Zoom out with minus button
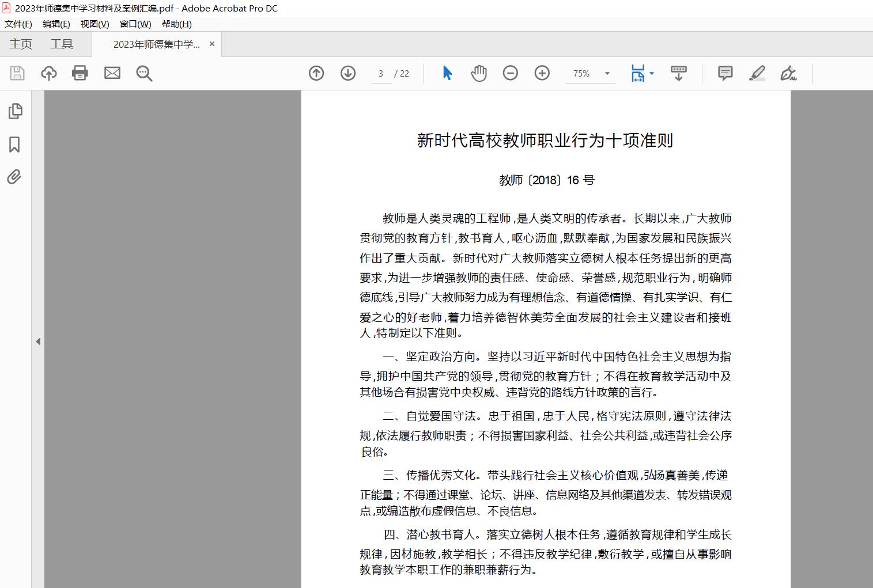The height and width of the screenshot is (588, 873). [511, 73]
